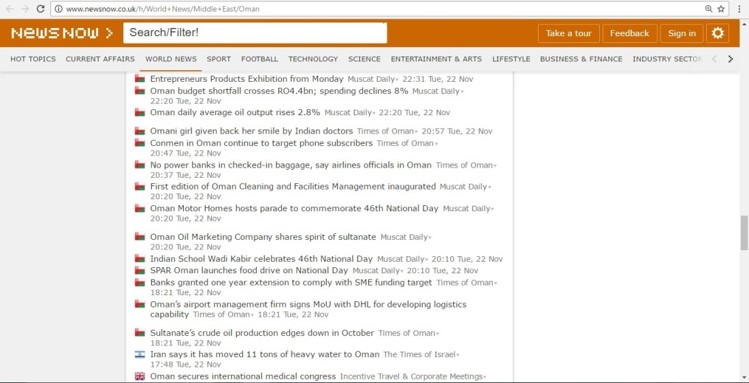Open the zoom magnifier icon in address bar
This screenshot has width=749, height=383.
(709, 9)
